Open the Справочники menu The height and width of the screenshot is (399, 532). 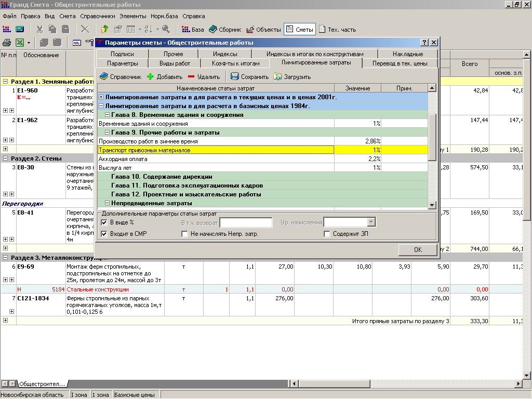coord(97,16)
